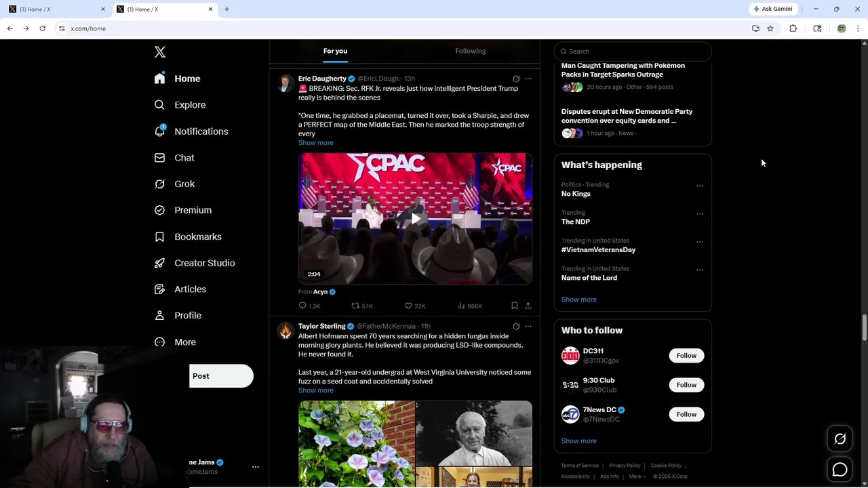Show more of Taylor Sterling post text
Viewport: 868px width, 488px height.
(x=316, y=390)
